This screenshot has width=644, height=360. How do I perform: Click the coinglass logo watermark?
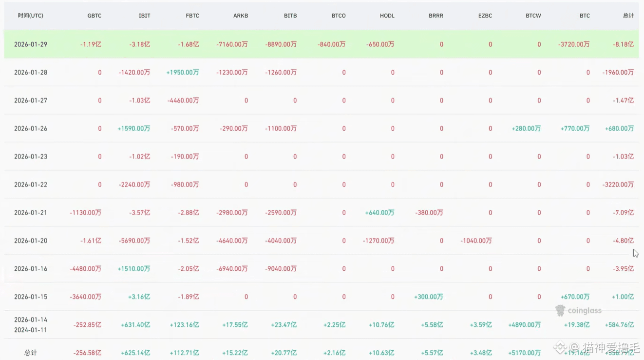click(578, 310)
